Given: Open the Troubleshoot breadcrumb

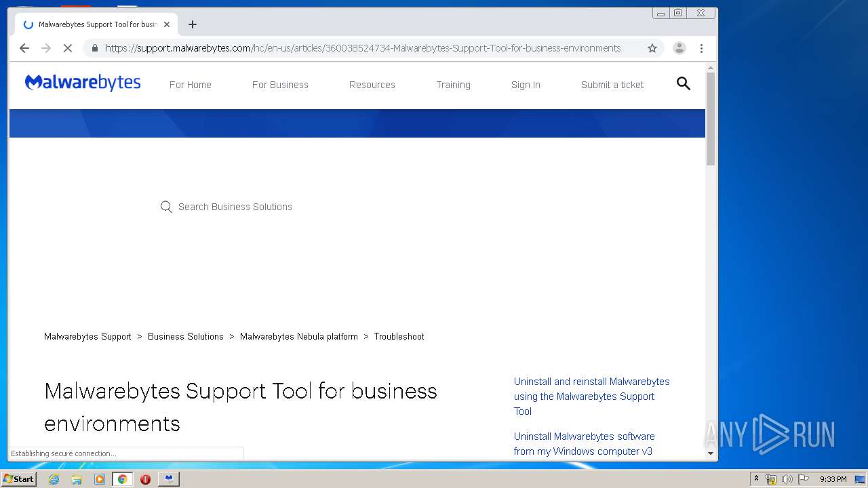Looking at the screenshot, I should (x=399, y=336).
